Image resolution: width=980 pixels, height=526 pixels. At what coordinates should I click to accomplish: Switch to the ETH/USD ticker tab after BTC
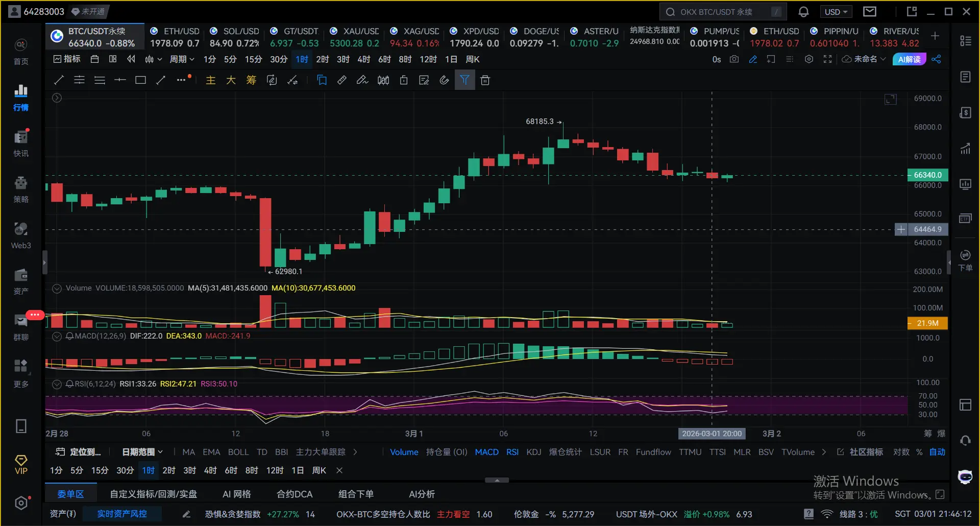[175, 37]
